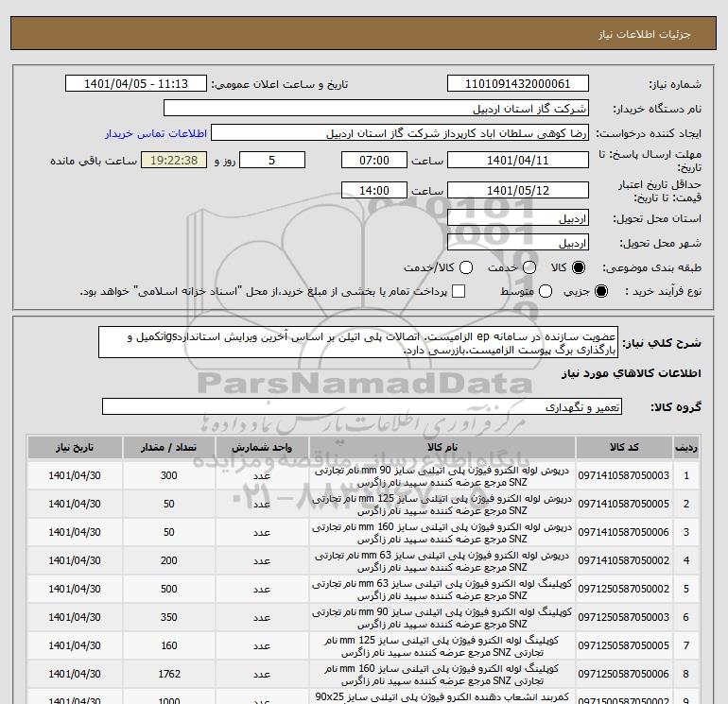The width and height of the screenshot is (728, 704).
Task: Select the کالا/خدمت radio button
Action: click(466, 267)
